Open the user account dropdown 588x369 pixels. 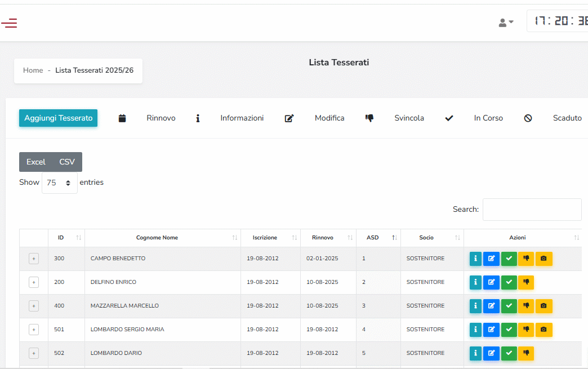pyautogui.click(x=506, y=23)
